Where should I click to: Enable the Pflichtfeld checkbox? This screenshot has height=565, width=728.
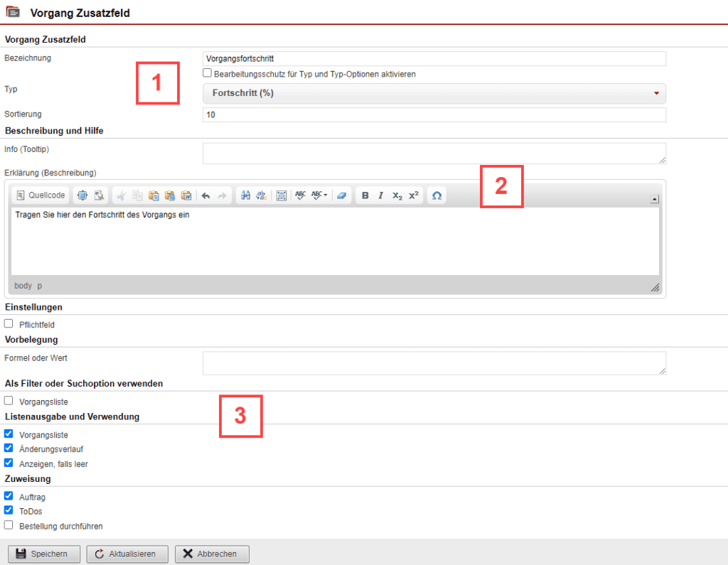[9, 324]
